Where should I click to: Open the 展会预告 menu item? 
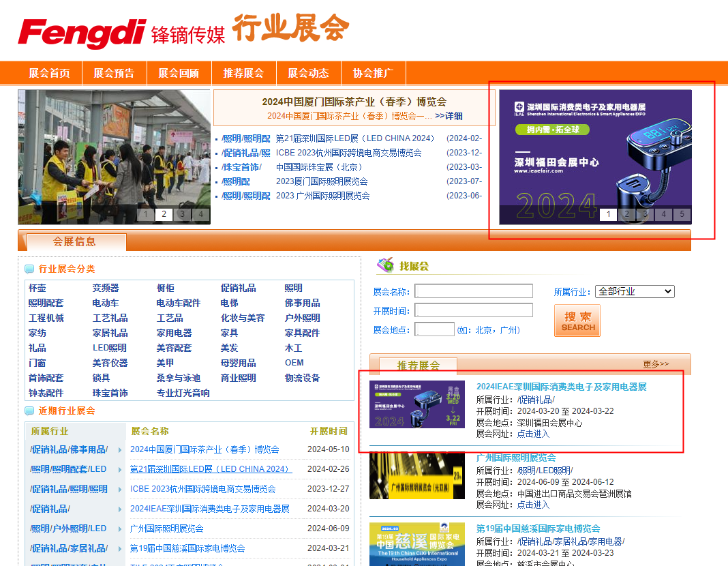[115, 73]
